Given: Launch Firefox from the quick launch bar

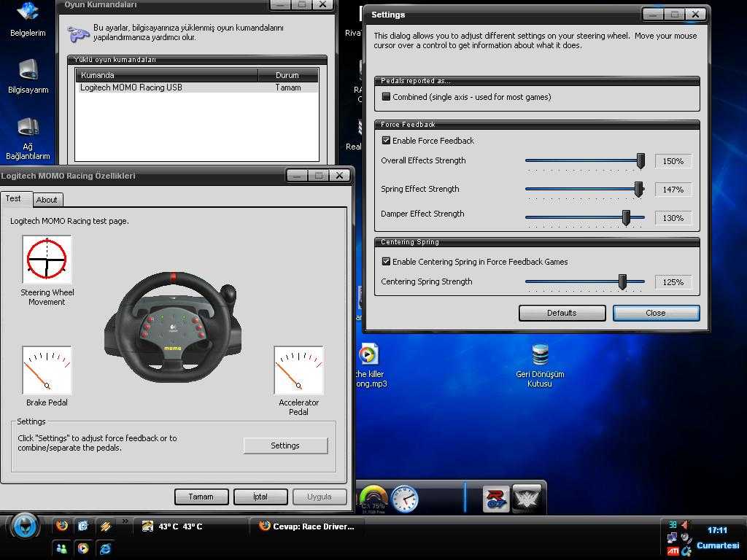Looking at the screenshot, I should (62, 526).
